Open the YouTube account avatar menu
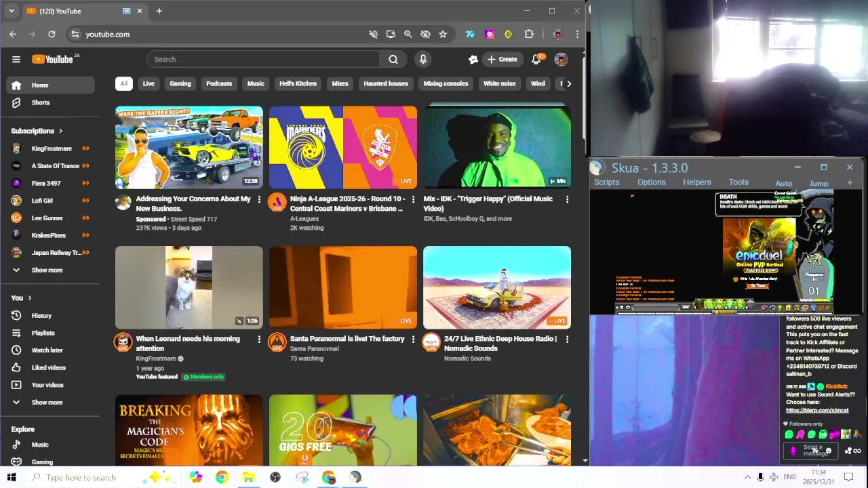Image resolution: width=868 pixels, height=488 pixels. pyautogui.click(x=561, y=59)
